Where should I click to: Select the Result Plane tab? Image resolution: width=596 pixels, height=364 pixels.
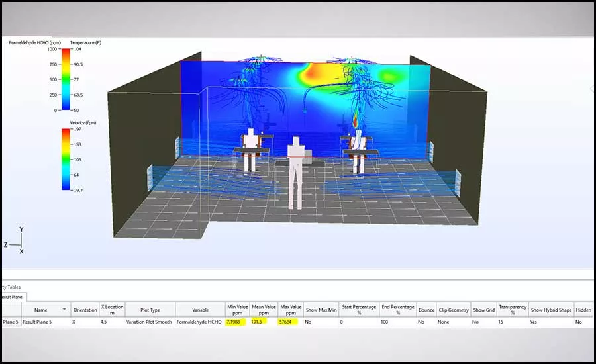click(13, 297)
